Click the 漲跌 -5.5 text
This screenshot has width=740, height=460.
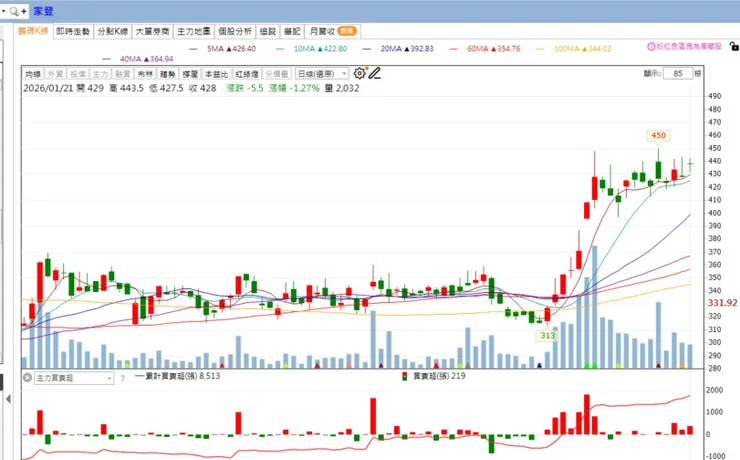pos(245,88)
